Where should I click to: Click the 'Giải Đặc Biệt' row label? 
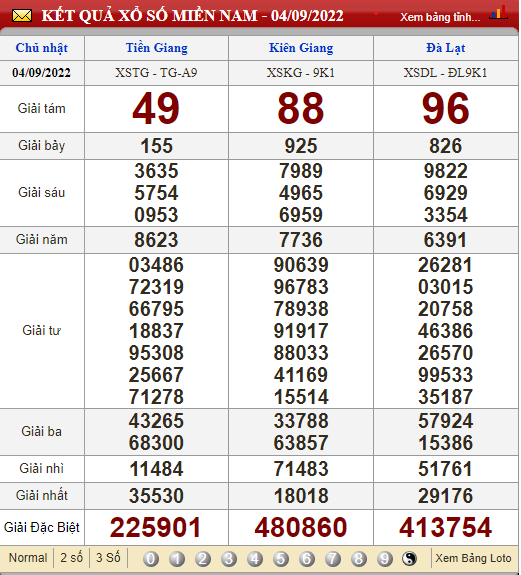pos(41,528)
